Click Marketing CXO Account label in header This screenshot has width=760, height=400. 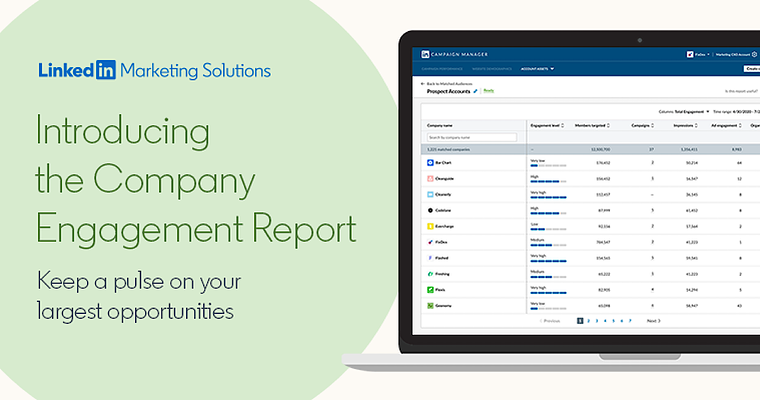tap(733, 55)
